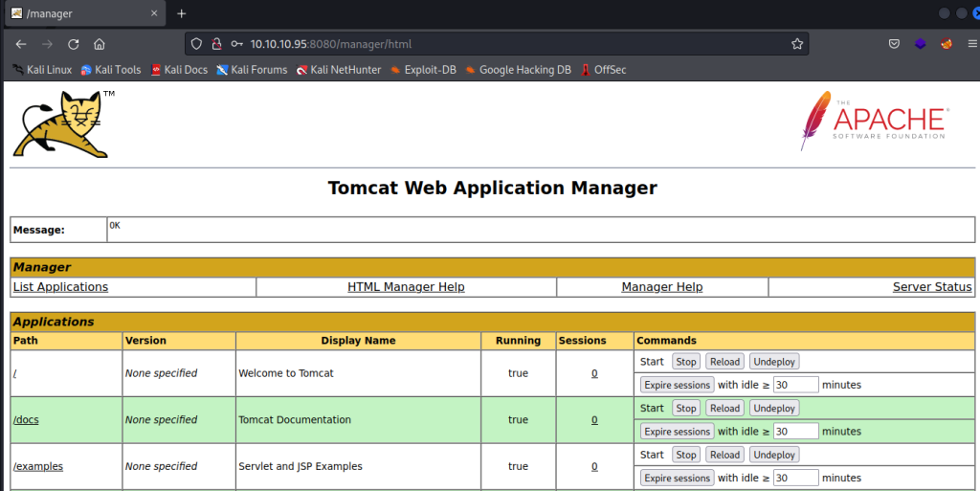Stop the /examples application

click(x=685, y=455)
